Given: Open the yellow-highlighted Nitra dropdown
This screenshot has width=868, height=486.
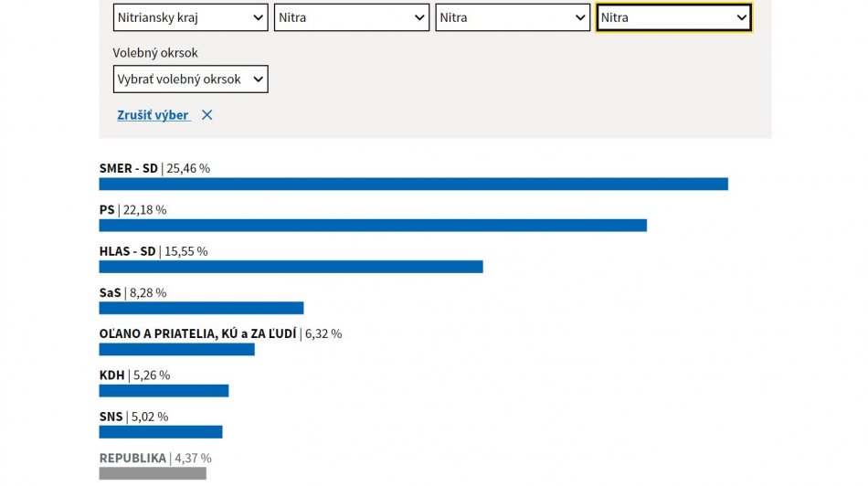Looking at the screenshot, I should [x=673, y=17].
